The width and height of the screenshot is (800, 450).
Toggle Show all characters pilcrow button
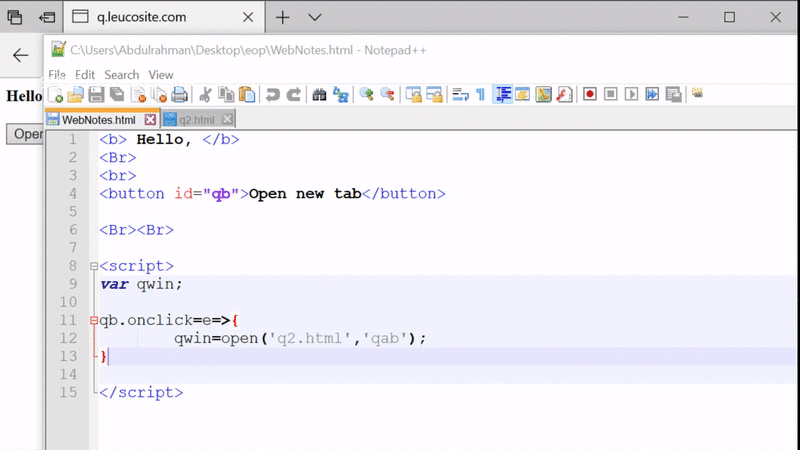point(481,95)
